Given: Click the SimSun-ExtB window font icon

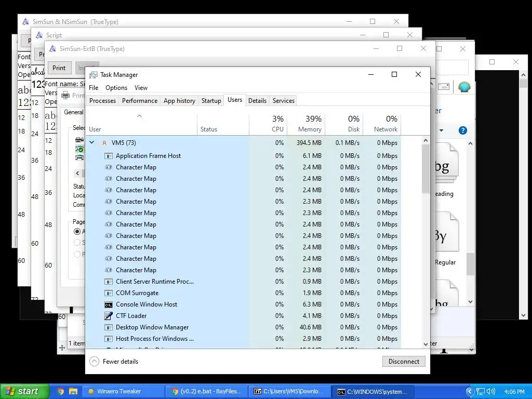Looking at the screenshot, I should click(52, 48).
